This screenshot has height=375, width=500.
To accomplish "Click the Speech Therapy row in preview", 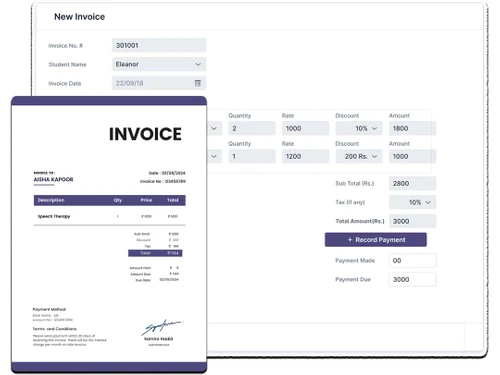I will tap(110, 216).
